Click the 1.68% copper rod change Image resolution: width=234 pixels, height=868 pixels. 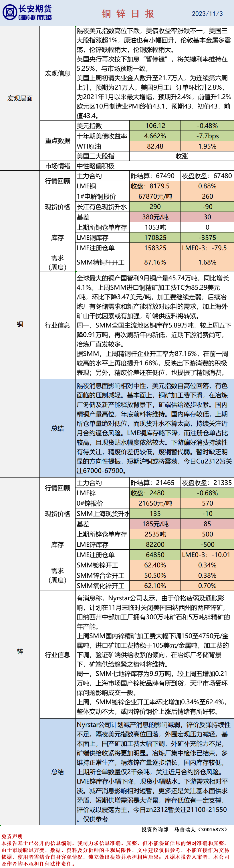pos(207,262)
